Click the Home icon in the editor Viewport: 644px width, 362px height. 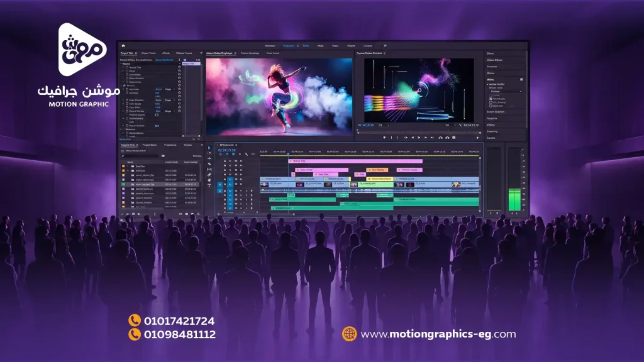[123, 45]
